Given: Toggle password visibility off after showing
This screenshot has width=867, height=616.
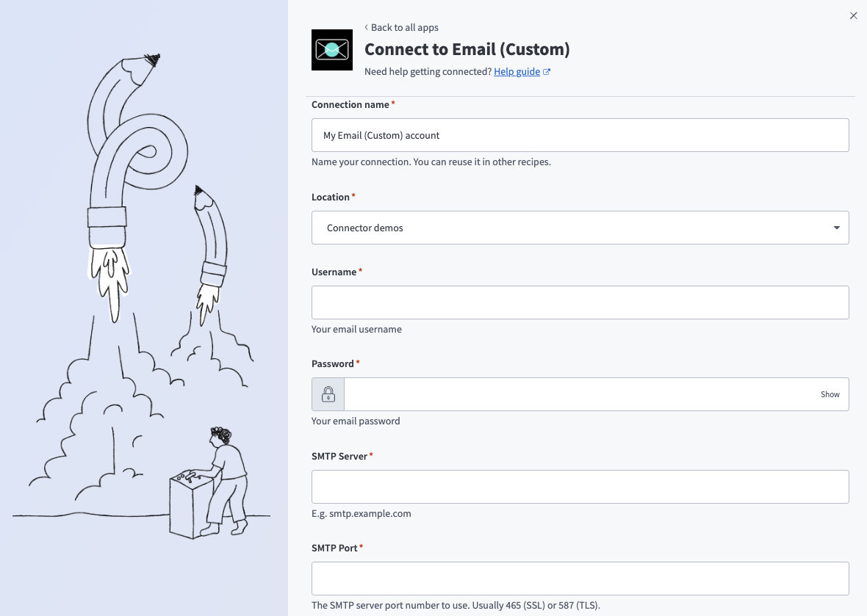Looking at the screenshot, I should 830,394.
